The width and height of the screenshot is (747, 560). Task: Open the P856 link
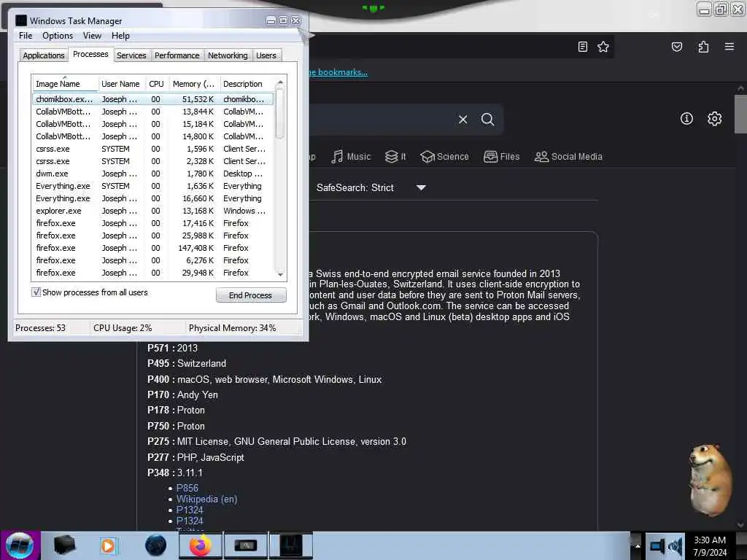(187, 488)
